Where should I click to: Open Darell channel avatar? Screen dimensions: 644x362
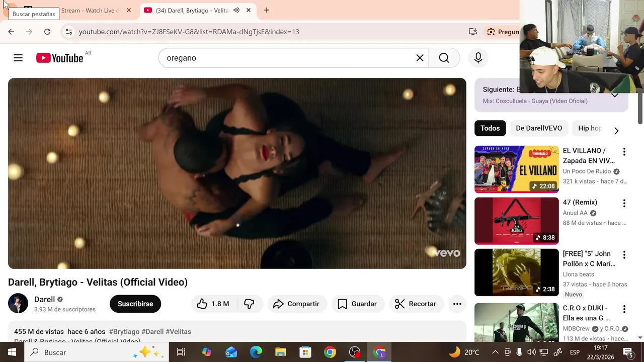click(18, 303)
